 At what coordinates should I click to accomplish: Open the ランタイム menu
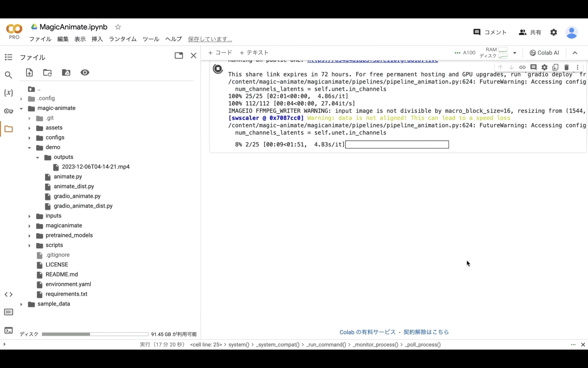(123, 39)
